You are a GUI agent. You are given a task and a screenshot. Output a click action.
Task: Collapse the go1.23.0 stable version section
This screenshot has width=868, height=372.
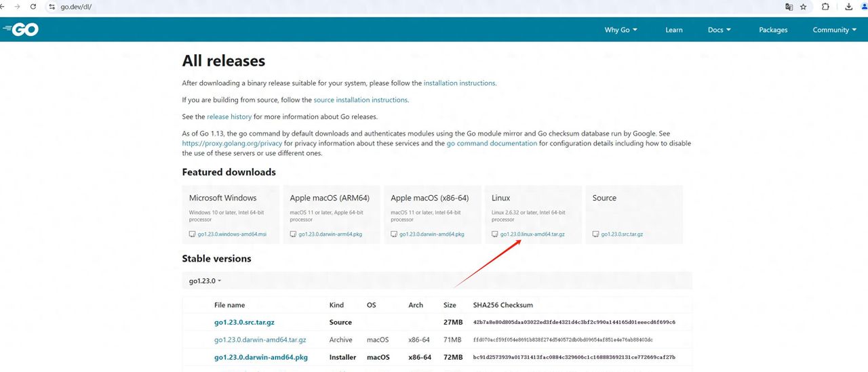click(205, 281)
